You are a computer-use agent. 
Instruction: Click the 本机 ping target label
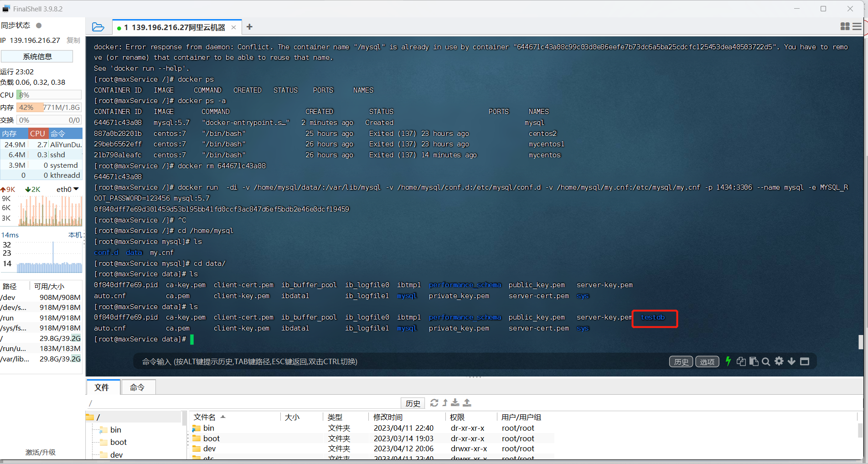(75, 235)
